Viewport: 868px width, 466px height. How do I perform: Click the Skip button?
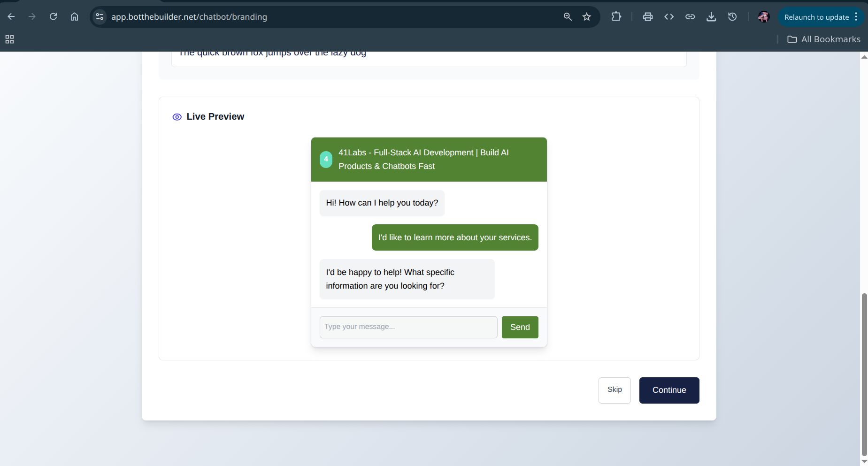point(615,390)
